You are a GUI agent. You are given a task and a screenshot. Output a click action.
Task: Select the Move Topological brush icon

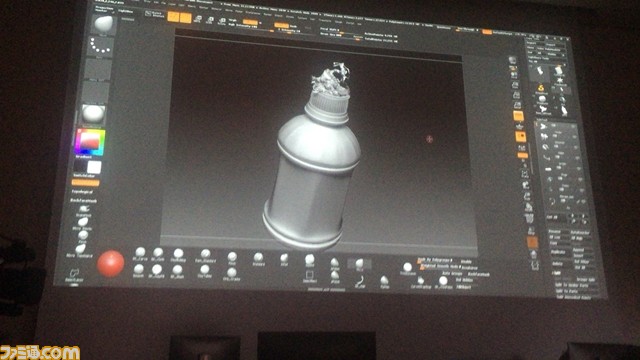80,249
